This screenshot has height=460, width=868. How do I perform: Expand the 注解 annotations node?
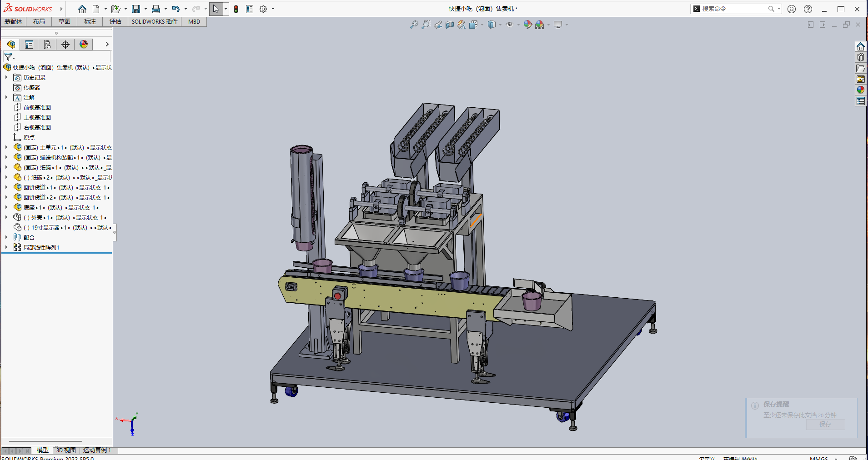6,97
